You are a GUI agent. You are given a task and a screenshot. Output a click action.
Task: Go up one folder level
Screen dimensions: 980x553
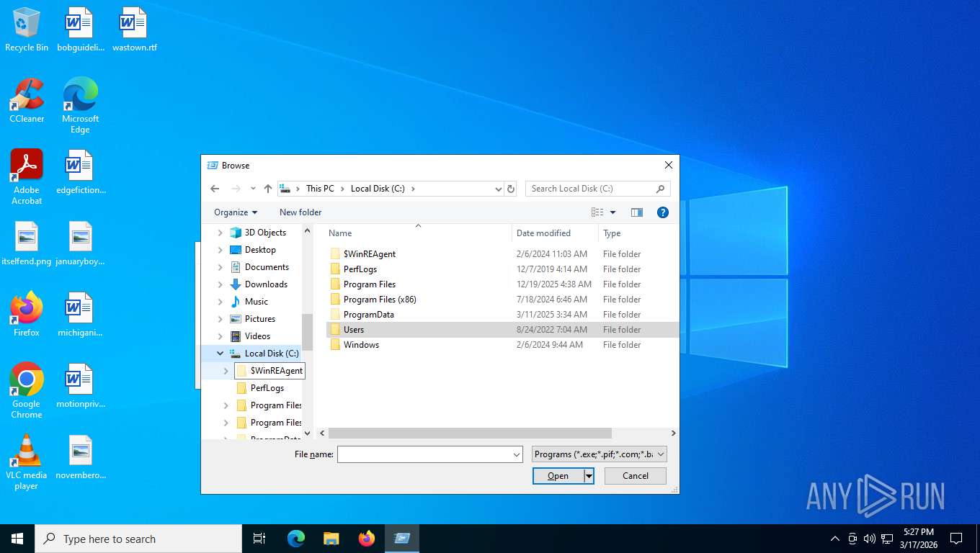(x=268, y=189)
